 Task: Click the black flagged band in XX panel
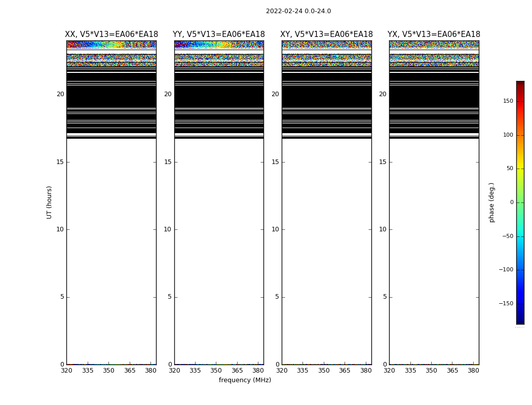coord(111,97)
